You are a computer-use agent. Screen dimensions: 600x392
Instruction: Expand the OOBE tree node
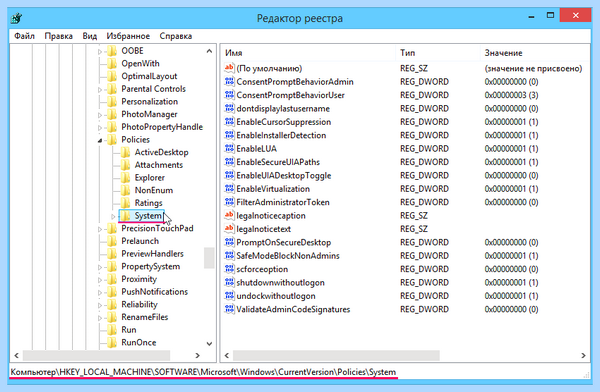pos(100,51)
